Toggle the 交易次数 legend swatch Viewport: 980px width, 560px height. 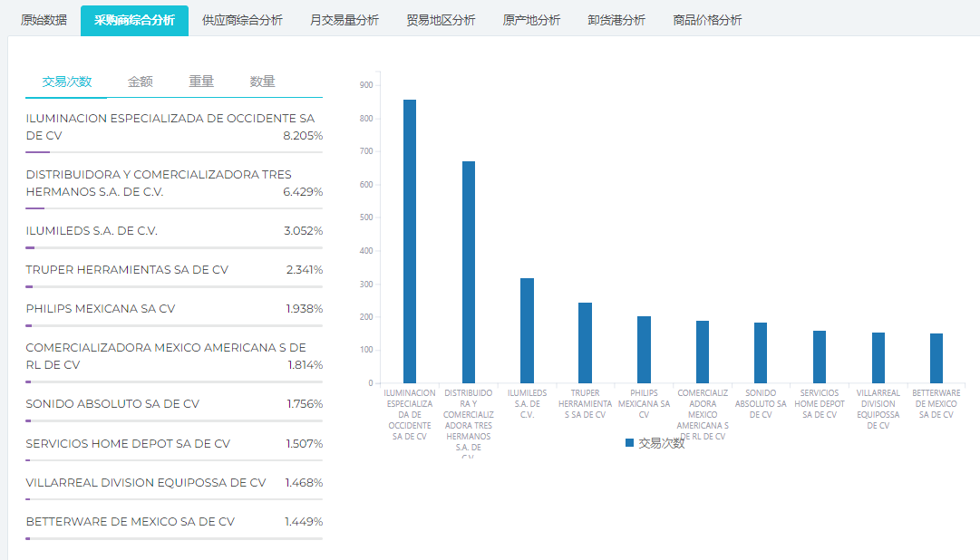pos(630,443)
